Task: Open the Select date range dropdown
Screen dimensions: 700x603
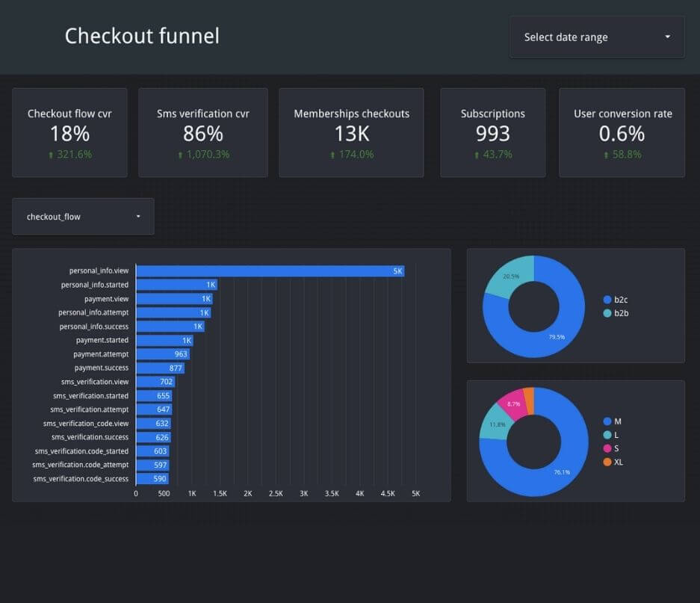Action: pos(597,37)
